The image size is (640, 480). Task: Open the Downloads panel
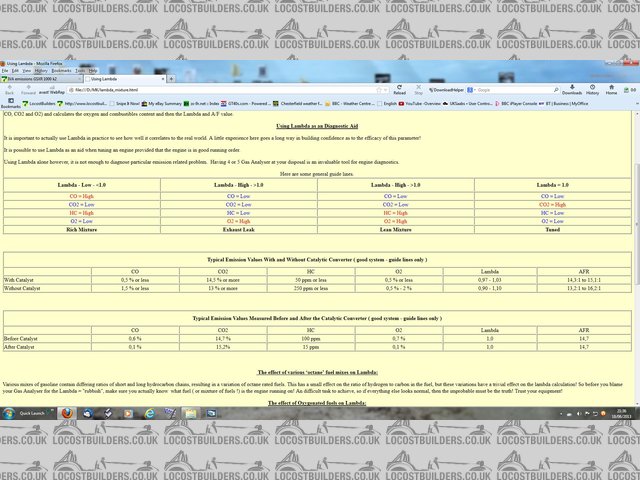pos(571,90)
